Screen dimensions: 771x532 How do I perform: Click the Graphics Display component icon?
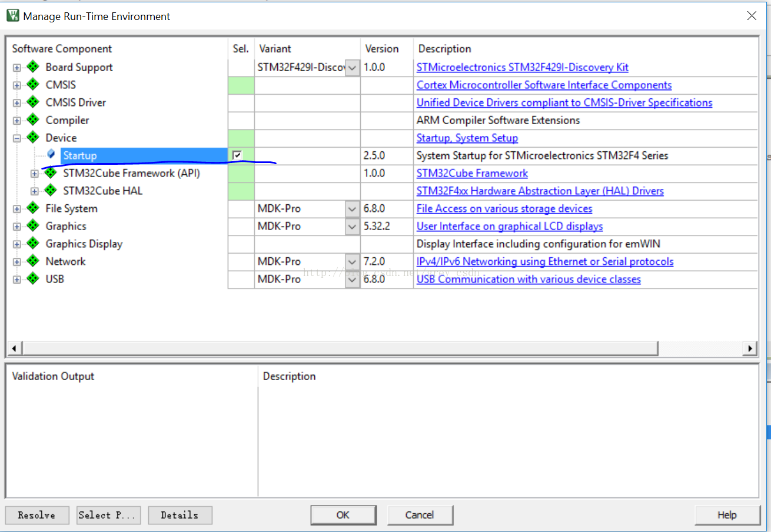(33, 244)
